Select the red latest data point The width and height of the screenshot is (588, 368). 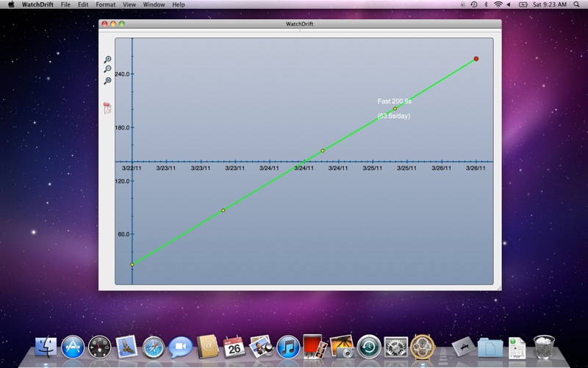click(x=476, y=59)
